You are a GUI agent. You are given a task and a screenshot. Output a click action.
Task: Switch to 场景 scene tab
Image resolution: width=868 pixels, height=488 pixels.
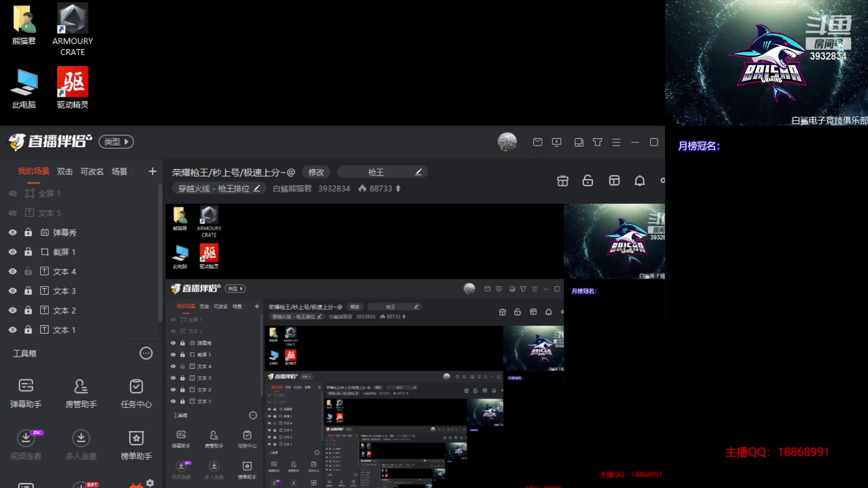tap(119, 171)
